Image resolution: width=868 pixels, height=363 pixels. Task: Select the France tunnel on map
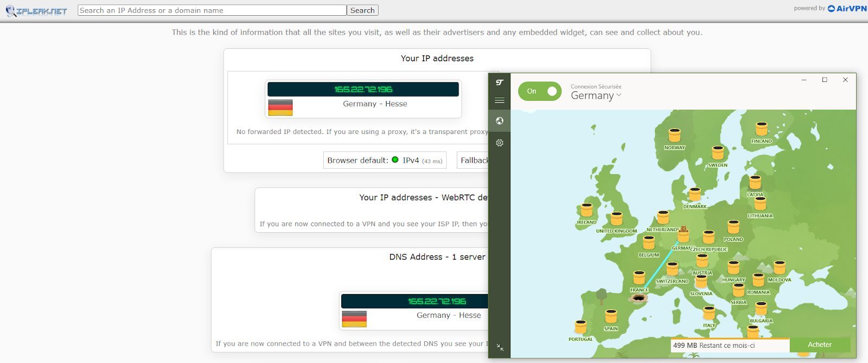pos(639,278)
